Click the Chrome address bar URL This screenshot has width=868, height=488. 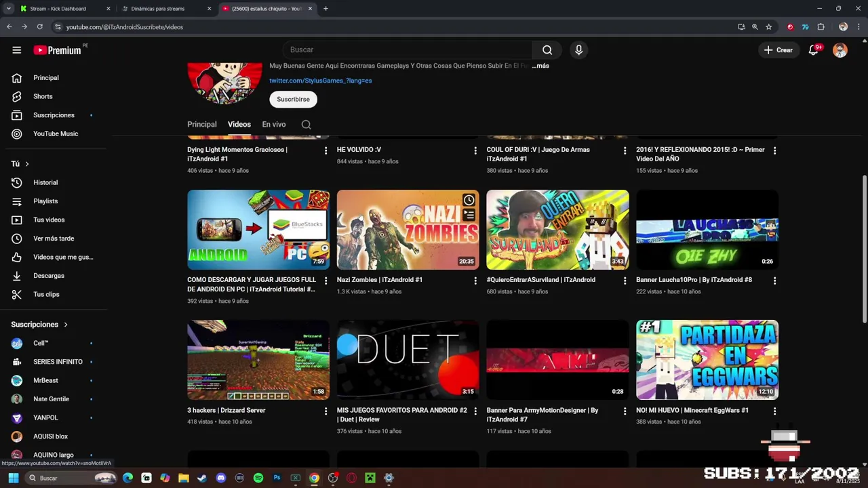[125, 27]
